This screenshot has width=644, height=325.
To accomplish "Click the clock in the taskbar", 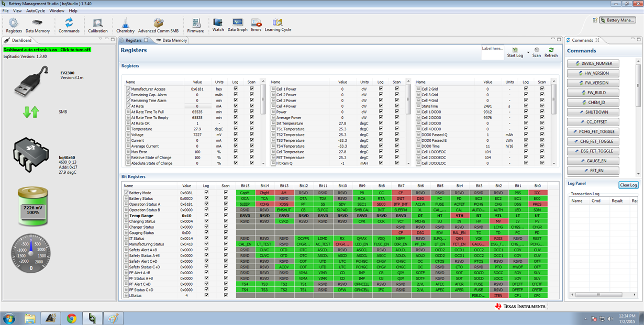I will click(x=627, y=318).
